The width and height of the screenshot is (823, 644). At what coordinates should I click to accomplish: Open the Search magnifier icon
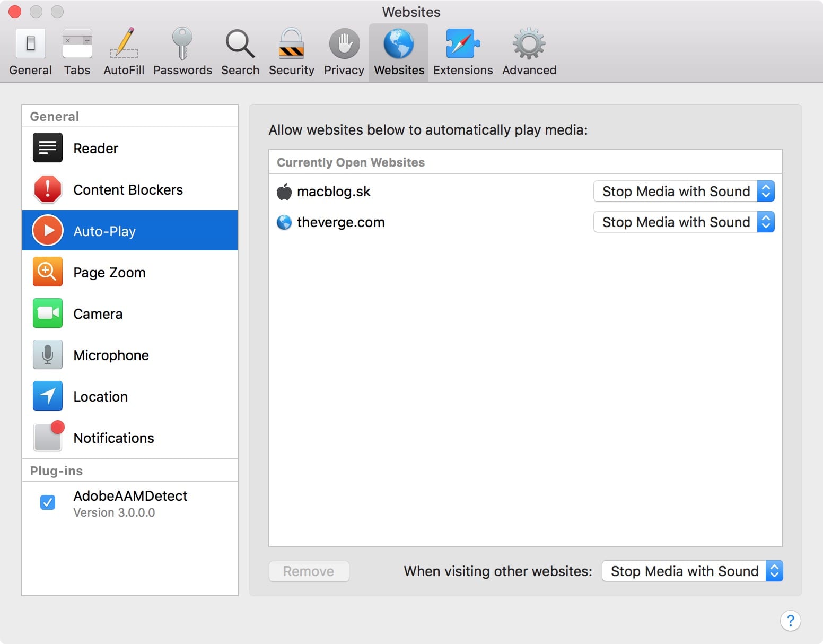pyautogui.click(x=240, y=43)
